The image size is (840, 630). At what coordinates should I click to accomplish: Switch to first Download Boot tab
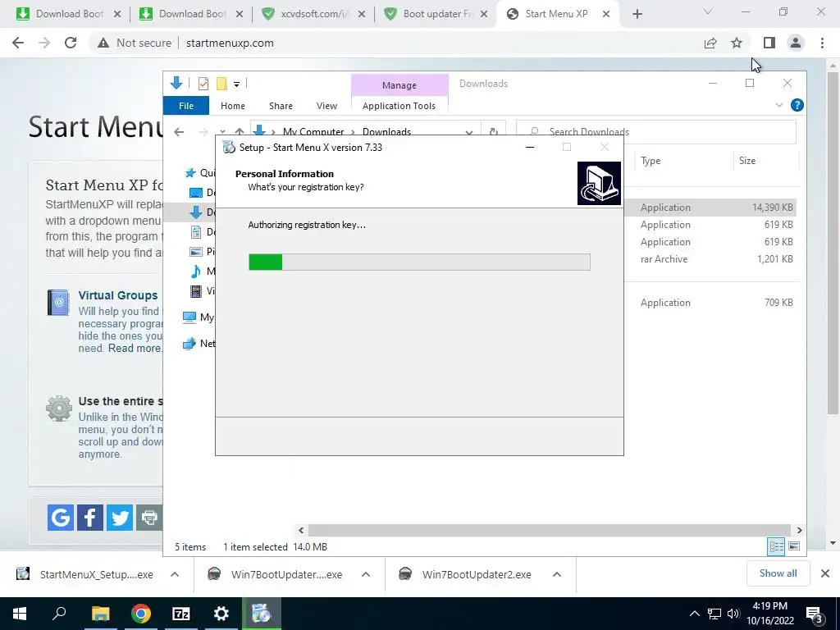coord(69,14)
